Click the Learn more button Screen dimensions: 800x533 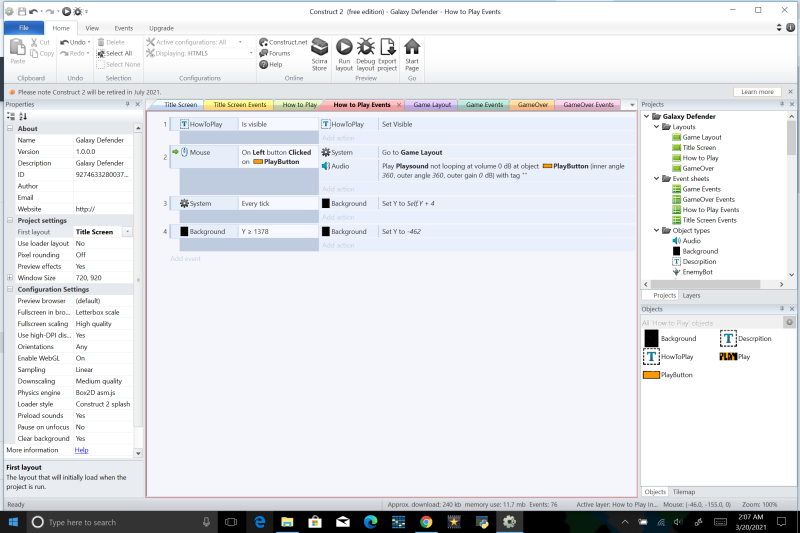[757, 92]
